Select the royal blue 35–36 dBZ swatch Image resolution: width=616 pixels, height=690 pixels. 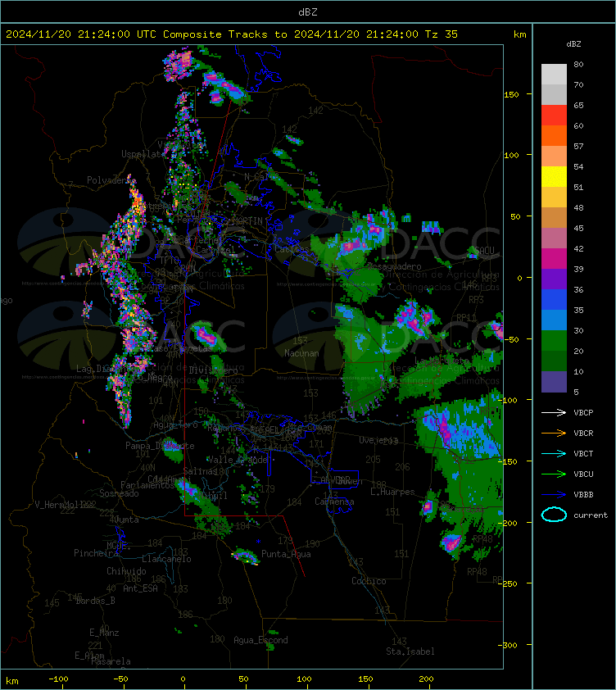tap(554, 299)
